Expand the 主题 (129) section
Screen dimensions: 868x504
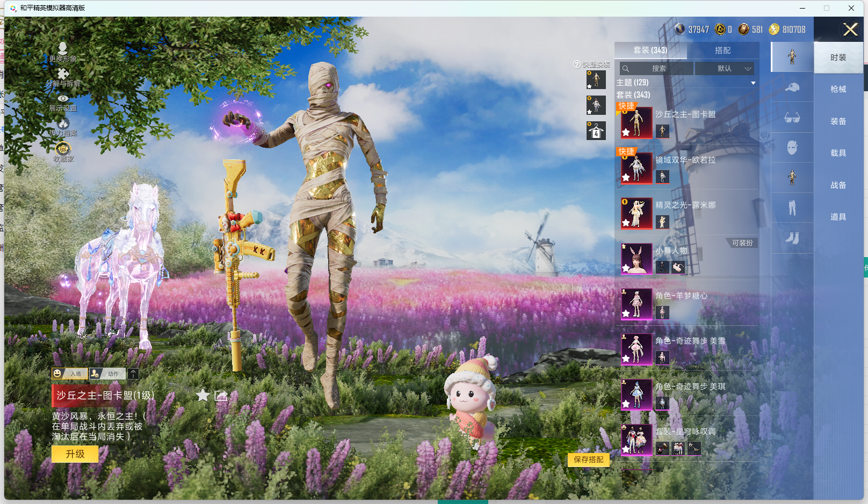(x=753, y=83)
